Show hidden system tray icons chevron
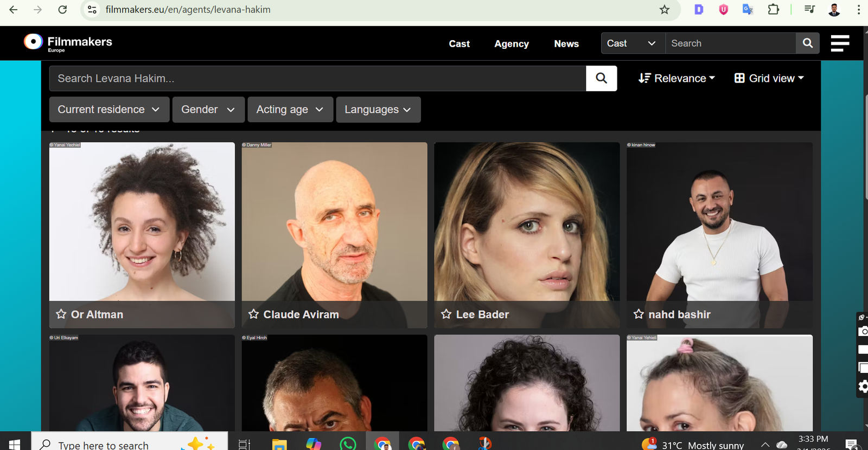This screenshot has height=450, width=868. coord(765,445)
